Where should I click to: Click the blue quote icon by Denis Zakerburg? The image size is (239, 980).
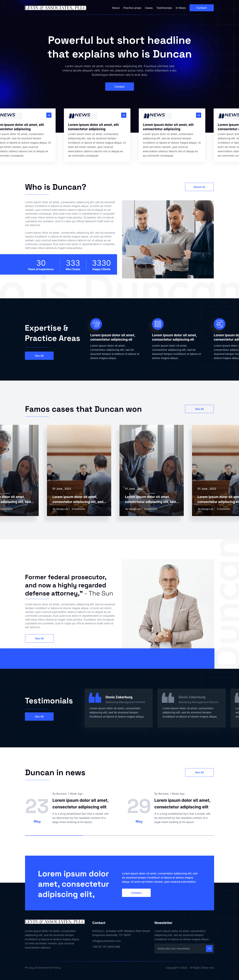point(95,697)
